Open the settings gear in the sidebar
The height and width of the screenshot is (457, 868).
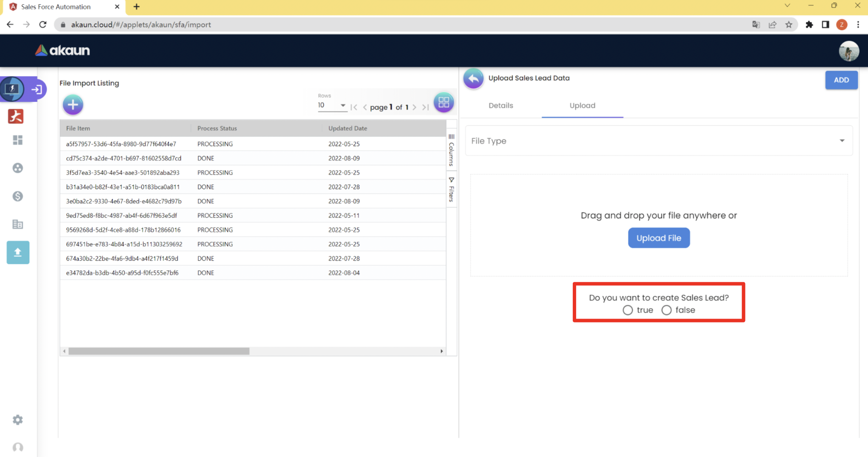coord(18,419)
